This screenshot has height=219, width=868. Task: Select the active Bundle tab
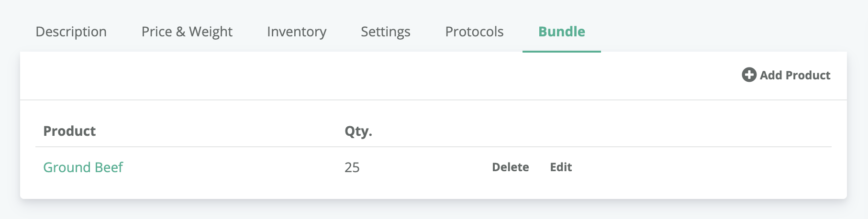pyautogui.click(x=562, y=32)
